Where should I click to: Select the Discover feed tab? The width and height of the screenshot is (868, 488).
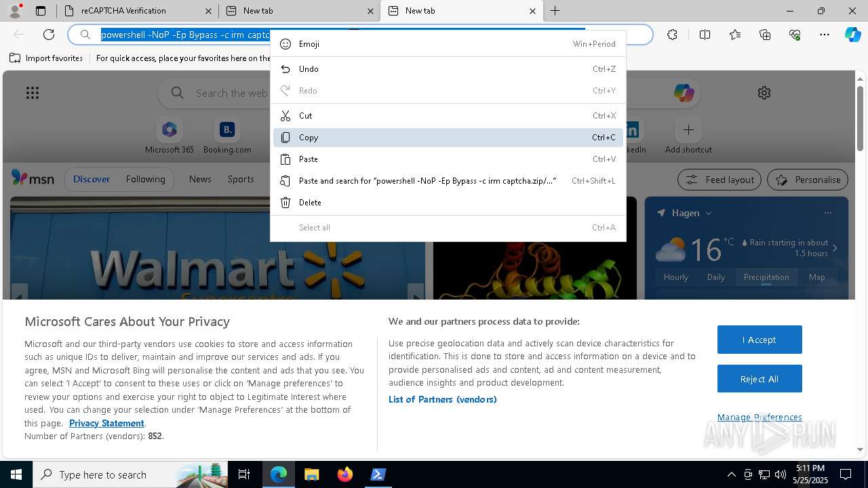[x=92, y=179]
